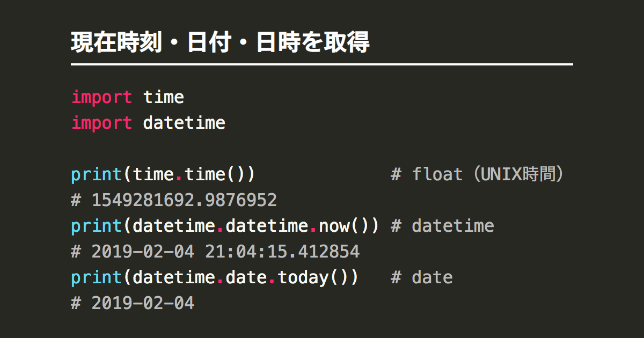Click the '# float (UNIX時間)' comment
The image size is (644, 338).
478,174
